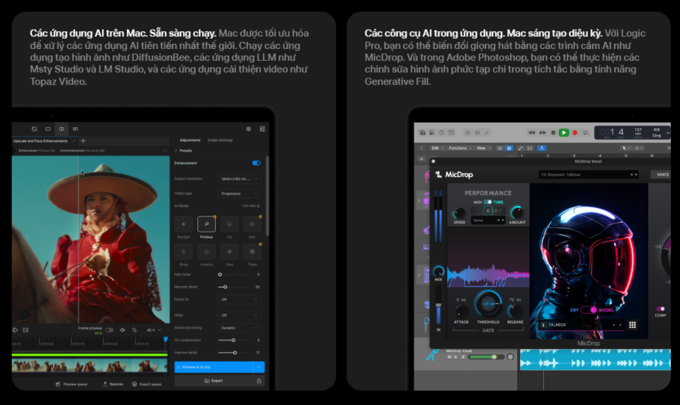Open the MicDrop grid menu icon
This screenshot has height=405, width=680.
[632, 325]
